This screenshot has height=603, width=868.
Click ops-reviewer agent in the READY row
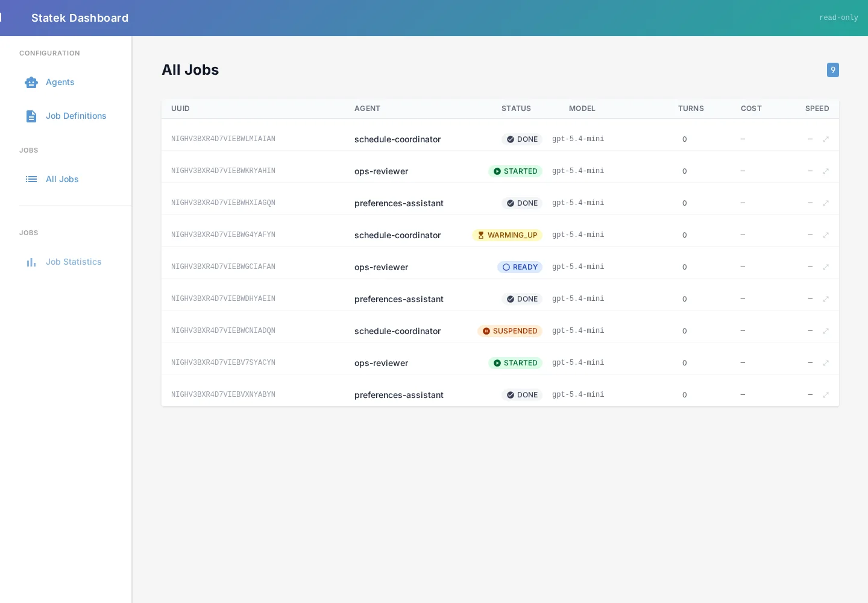click(x=381, y=267)
